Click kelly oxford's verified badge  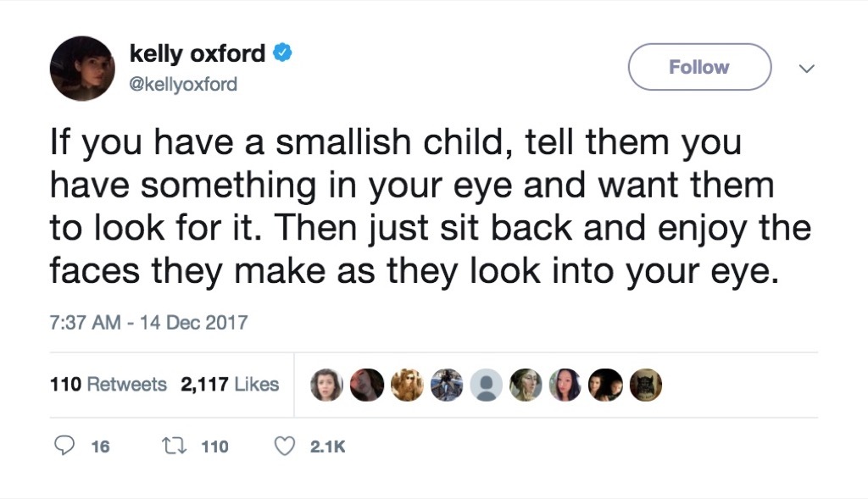point(279,53)
